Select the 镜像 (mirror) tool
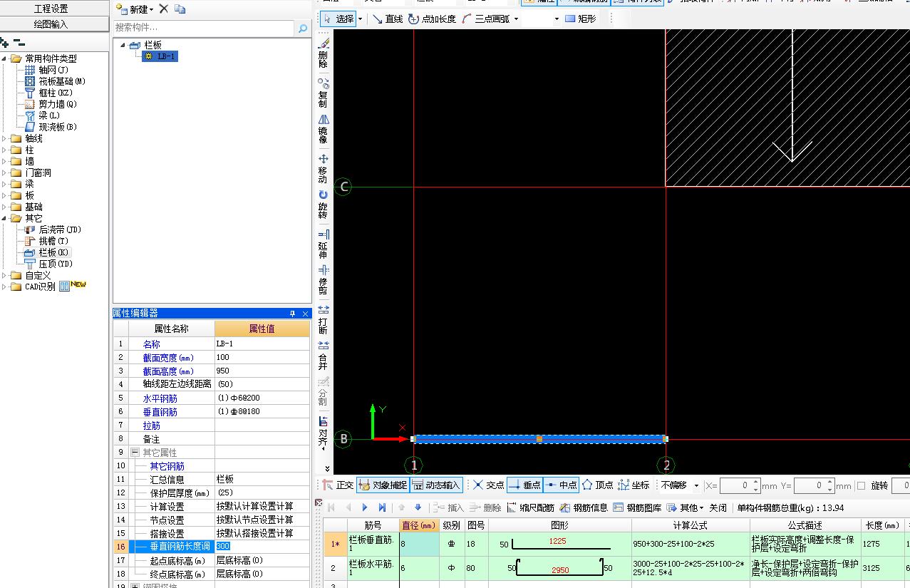The image size is (910, 588). pos(323,129)
